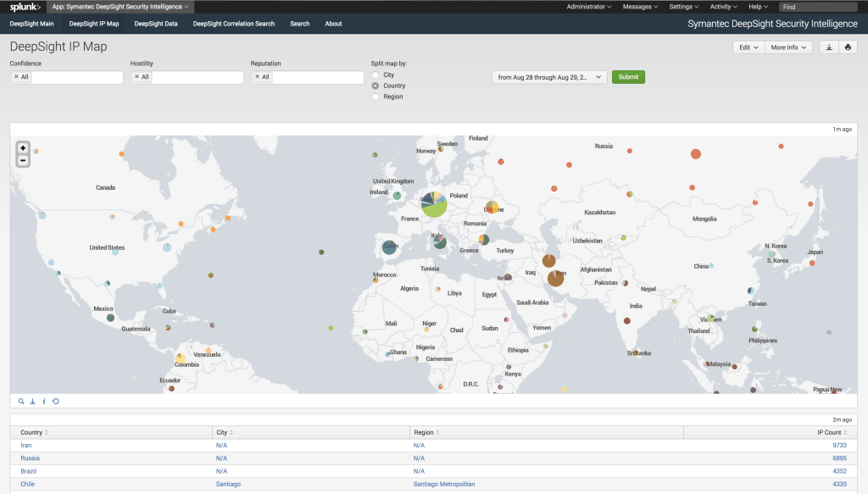This screenshot has height=494, width=868.
Task: Click the inspect info icon below map
Action: click(44, 401)
